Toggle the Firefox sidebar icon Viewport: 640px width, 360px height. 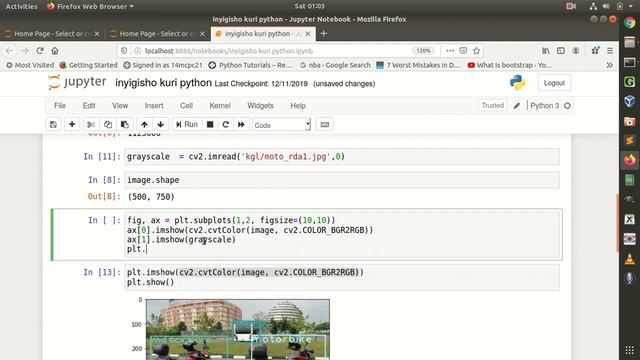(x=561, y=51)
